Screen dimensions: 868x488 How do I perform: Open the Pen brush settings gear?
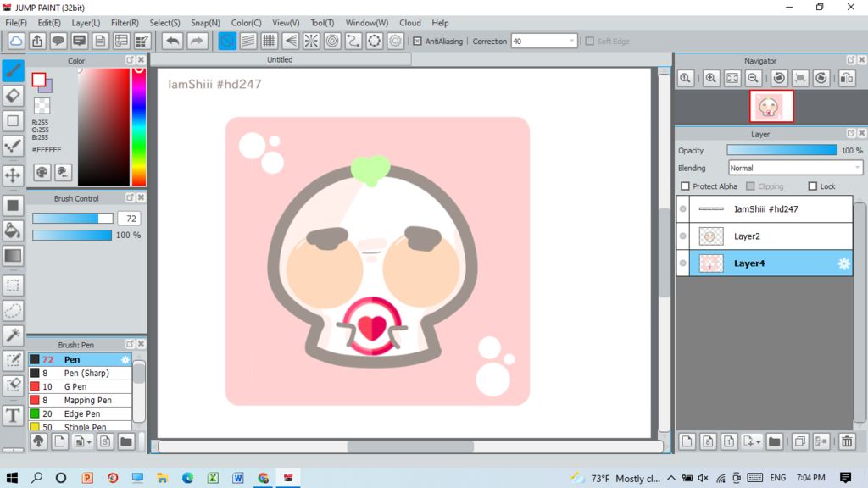125,359
